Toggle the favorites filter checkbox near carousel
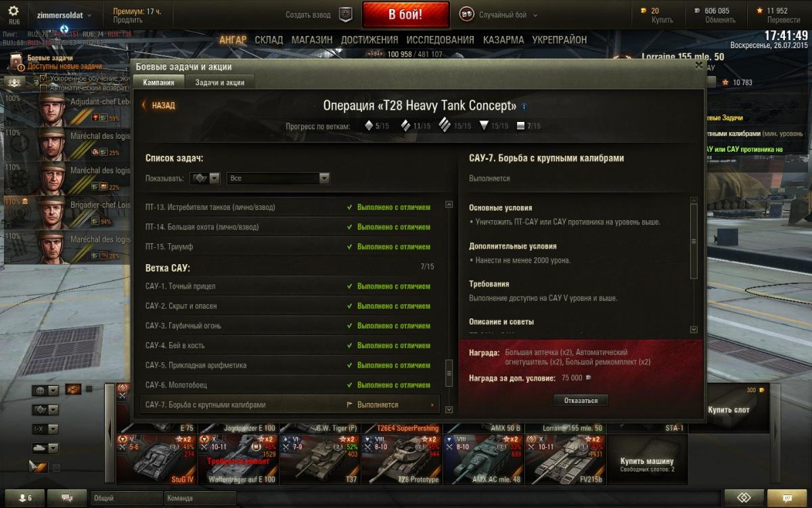This screenshot has width=812, height=508. click(x=56, y=467)
